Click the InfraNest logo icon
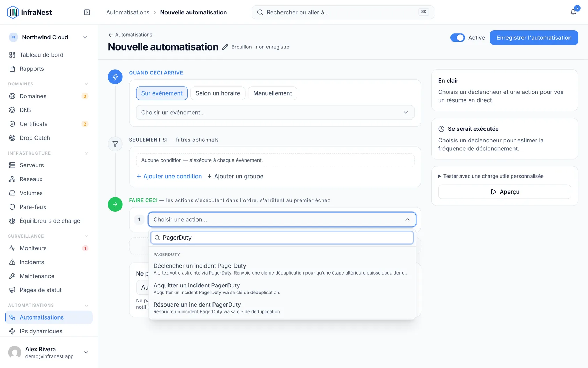 [13, 12]
